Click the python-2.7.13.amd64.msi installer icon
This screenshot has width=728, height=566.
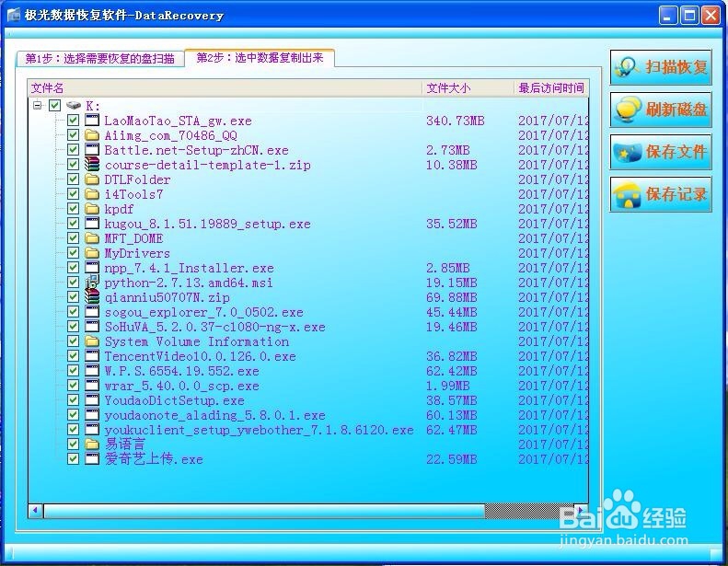(x=92, y=282)
